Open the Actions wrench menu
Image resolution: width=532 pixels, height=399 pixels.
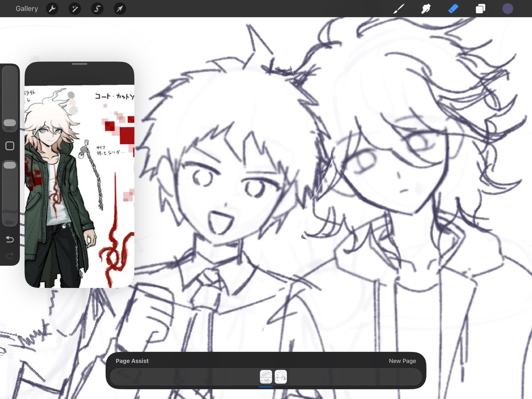(x=52, y=8)
